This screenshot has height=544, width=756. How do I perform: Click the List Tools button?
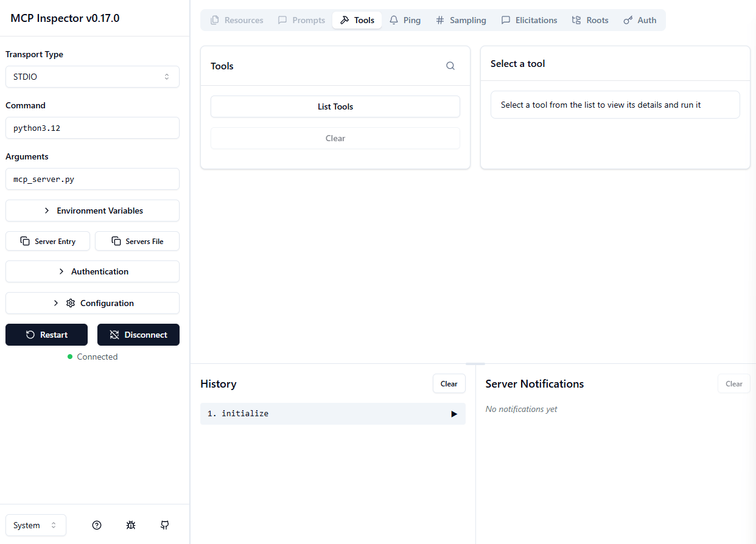tap(335, 106)
